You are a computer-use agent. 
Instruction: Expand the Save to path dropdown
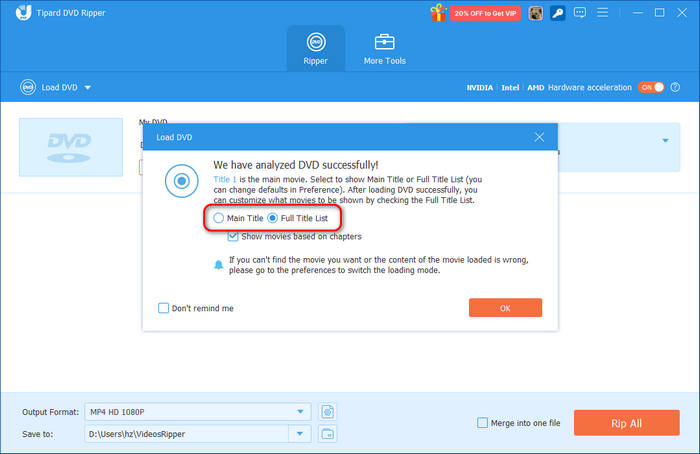pos(301,433)
